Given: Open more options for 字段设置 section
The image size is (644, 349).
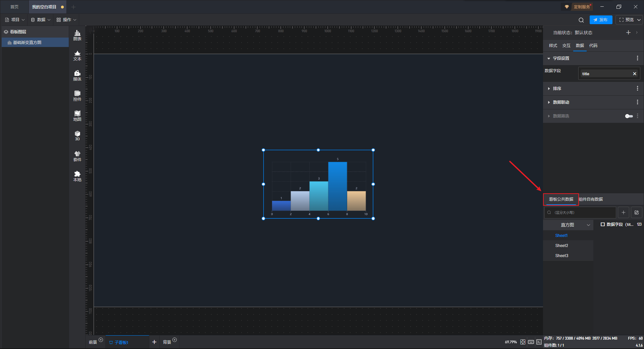Looking at the screenshot, I should (638, 58).
